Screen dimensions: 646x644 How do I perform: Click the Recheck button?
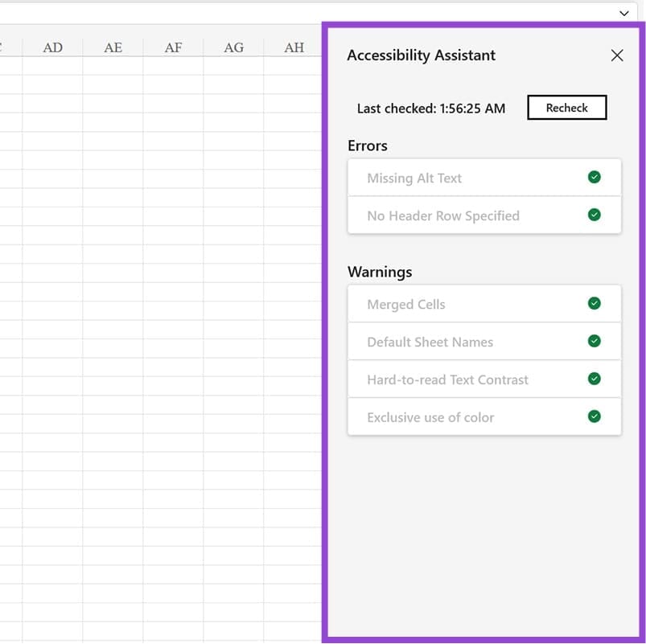pos(567,108)
